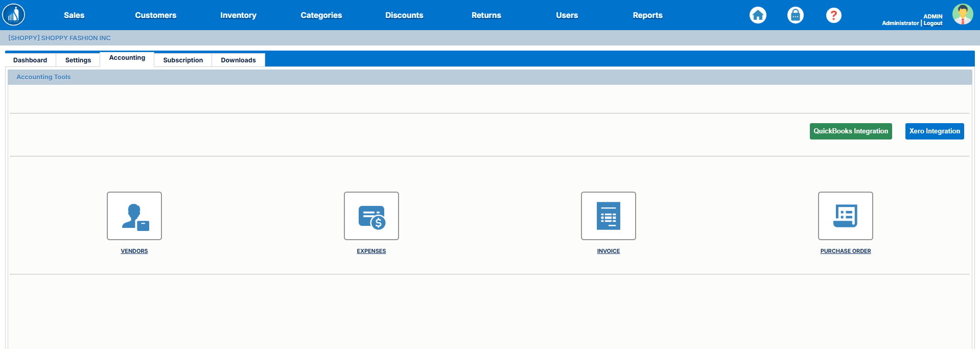Click the Invoice document icon tile
Screen dimensions: 980x349
[x=608, y=216]
